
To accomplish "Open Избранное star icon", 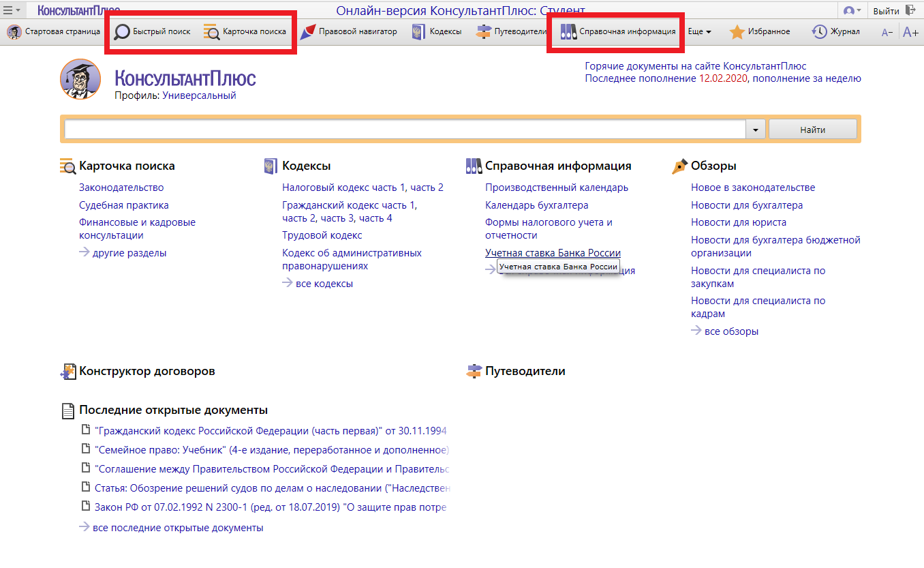I will tap(737, 31).
